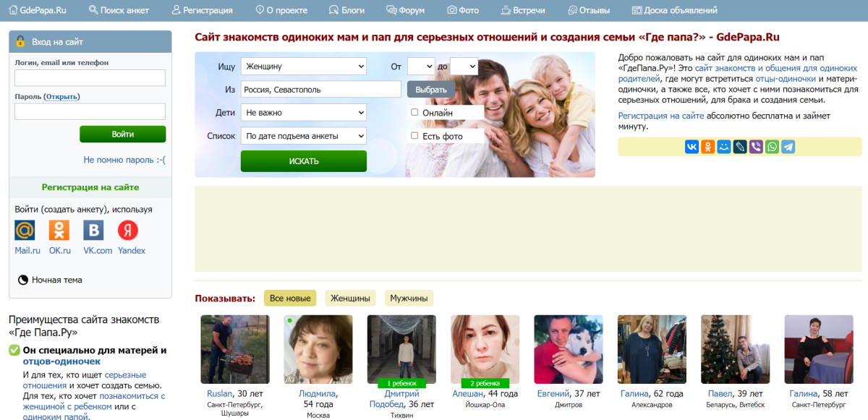Screen dimensions: 868x420
Task: Open the WhatsApp community icon
Action: pos(772,147)
